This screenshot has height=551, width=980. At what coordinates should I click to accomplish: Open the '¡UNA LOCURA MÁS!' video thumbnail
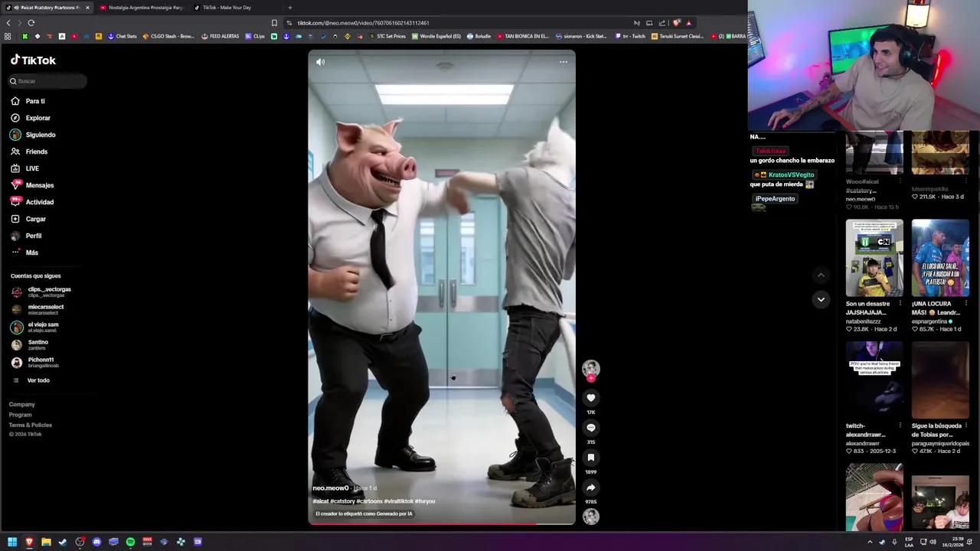pyautogui.click(x=940, y=258)
